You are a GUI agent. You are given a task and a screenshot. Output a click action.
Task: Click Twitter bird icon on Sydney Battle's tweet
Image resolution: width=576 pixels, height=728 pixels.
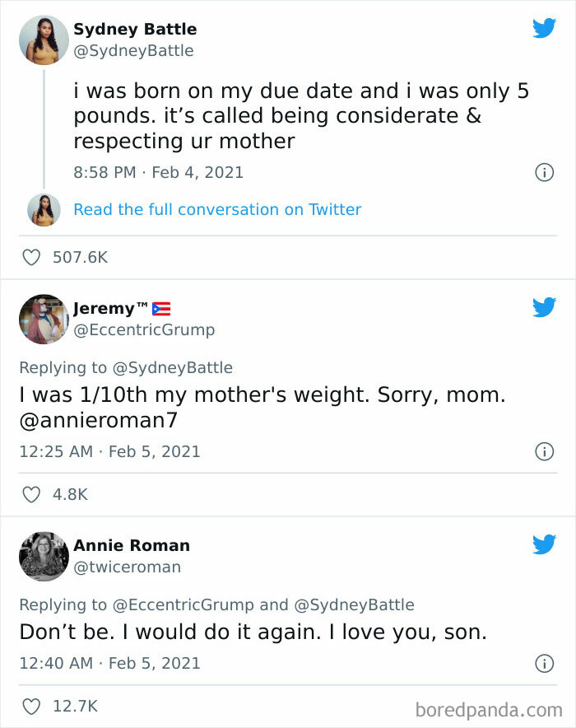pos(544,29)
